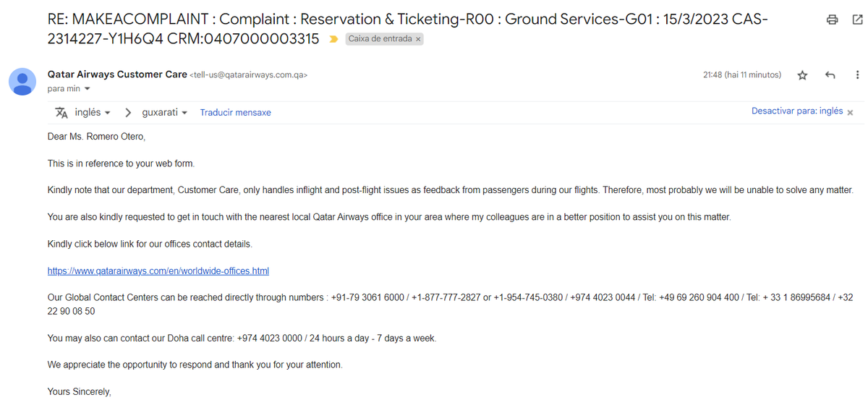Click the translate icon
The width and height of the screenshot is (868, 400).
(x=61, y=113)
